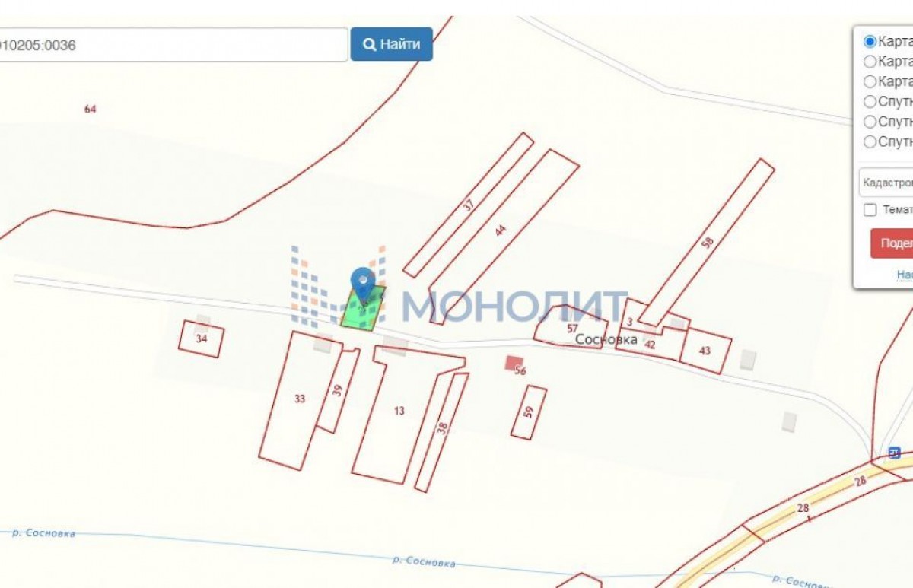Select the first Спутник radio option
Image resolution: width=913 pixels, height=588 pixels.
tap(870, 101)
